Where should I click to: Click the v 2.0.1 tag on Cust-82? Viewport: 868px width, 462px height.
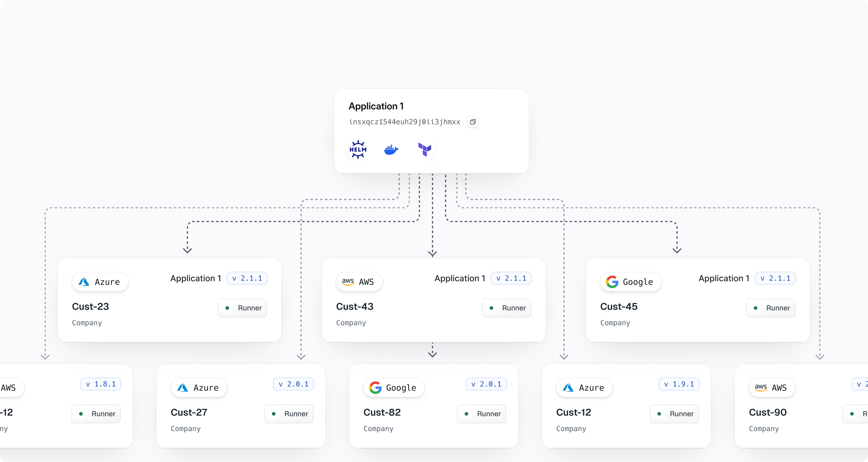coord(486,384)
